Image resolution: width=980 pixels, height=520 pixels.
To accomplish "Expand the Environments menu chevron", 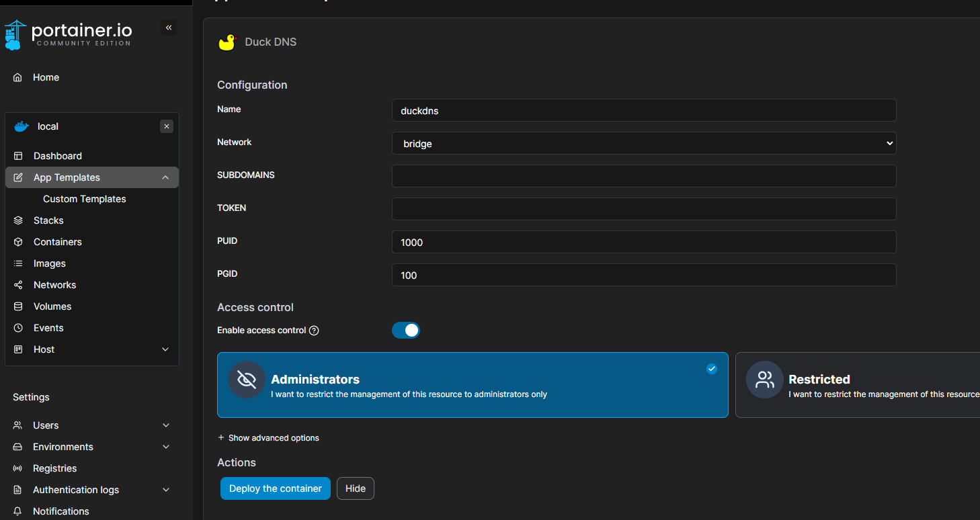I will (166, 447).
